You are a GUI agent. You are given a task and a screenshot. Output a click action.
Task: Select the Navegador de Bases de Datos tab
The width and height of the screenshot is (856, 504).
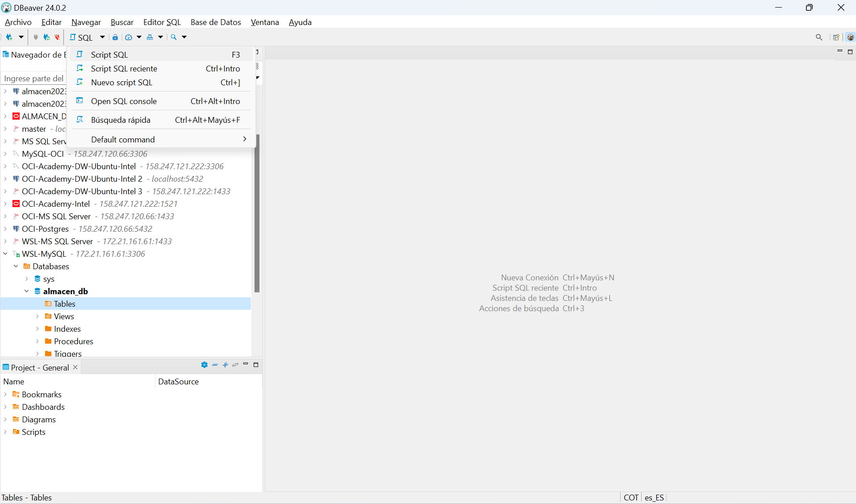[34, 54]
